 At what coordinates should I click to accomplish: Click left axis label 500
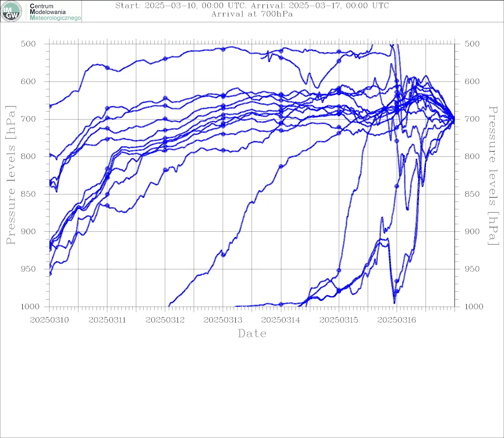28,44
